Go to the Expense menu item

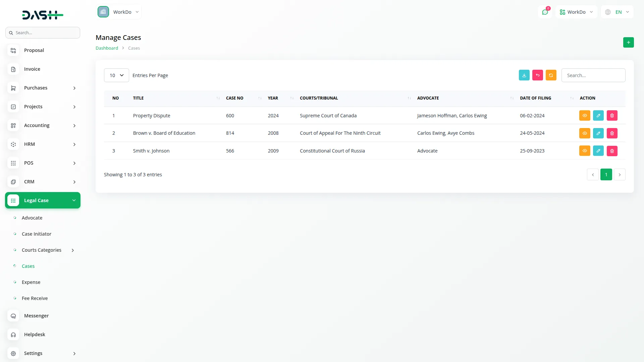click(31, 282)
